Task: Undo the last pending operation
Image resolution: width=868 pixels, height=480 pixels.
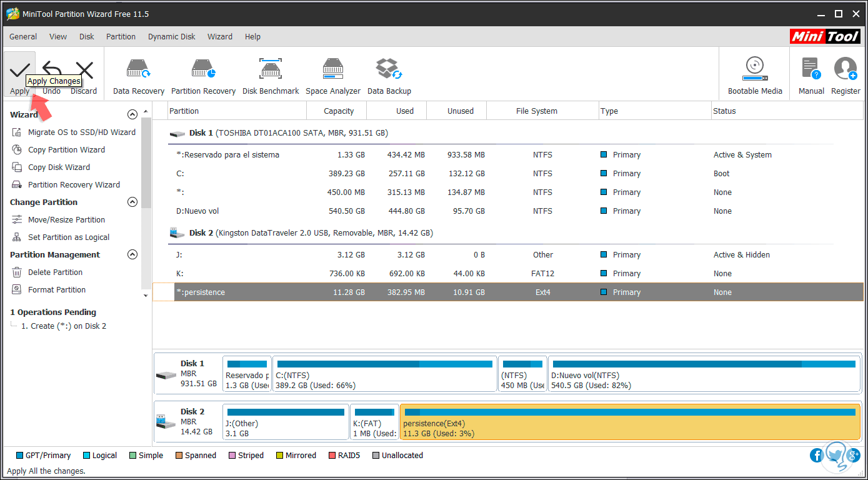Action: click(52, 71)
